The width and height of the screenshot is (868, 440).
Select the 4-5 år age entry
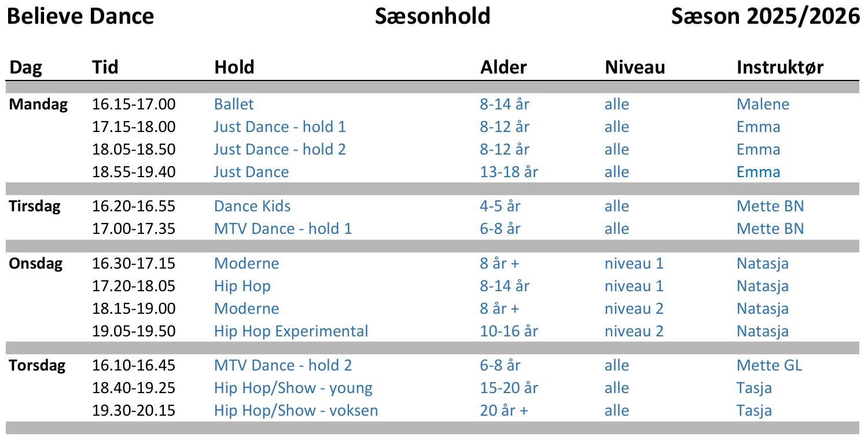tap(500, 206)
